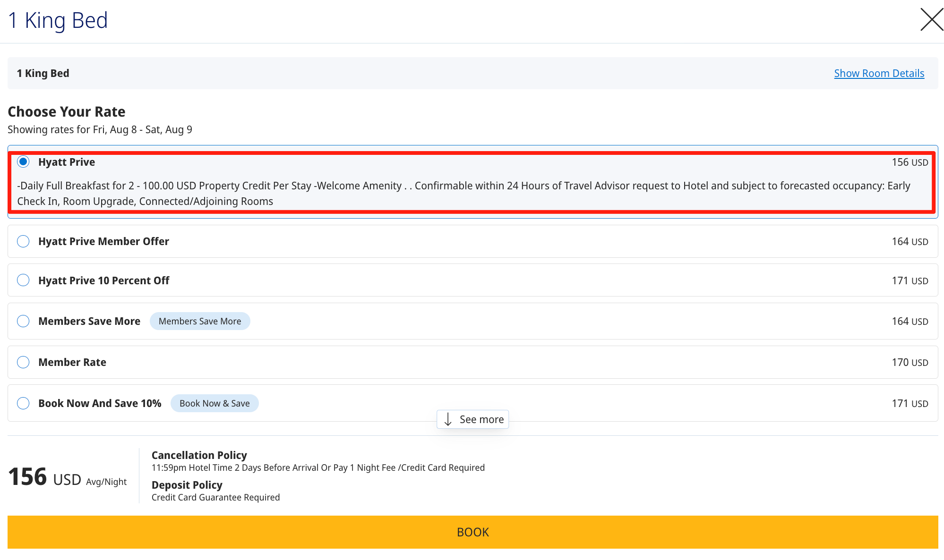Viewport: 944px width, 560px height.
Task: Click the 156 USD Avg/Night total
Action: click(68, 477)
